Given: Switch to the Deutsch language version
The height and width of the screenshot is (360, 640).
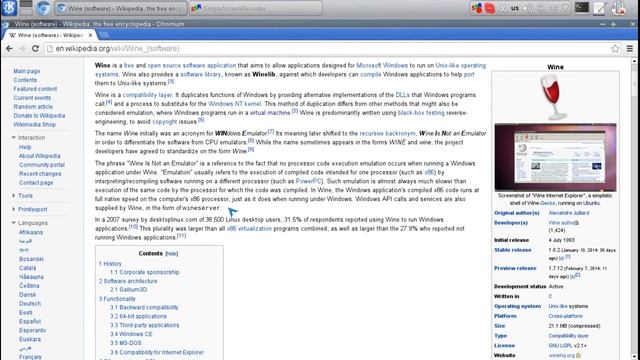Looking at the screenshot, I should coord(30,304).
